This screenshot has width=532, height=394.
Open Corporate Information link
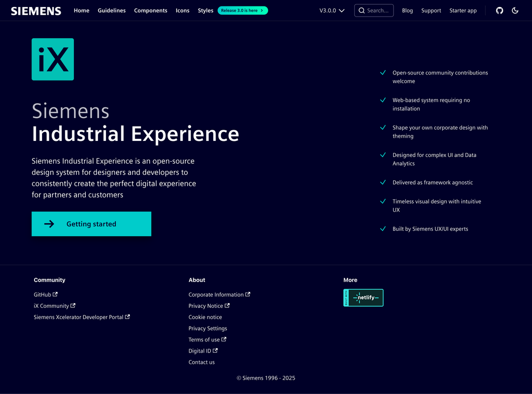click(220, 295)
